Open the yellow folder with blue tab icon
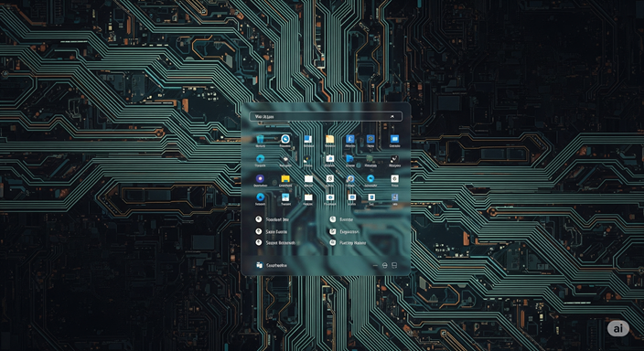The height and width of the screenshot is (351, 644). pyautogui.click(x=285, y=178)
